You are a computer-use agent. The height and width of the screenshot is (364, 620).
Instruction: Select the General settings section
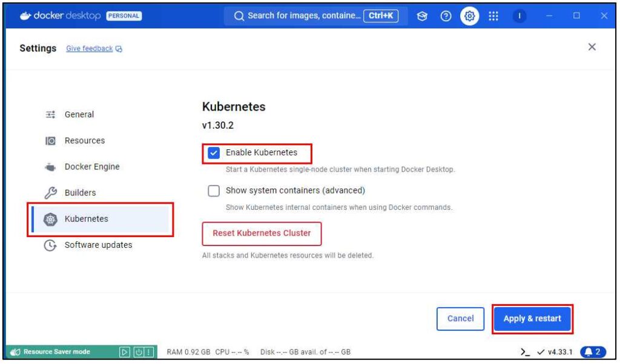pyautogui.click(x=79, y=114)
